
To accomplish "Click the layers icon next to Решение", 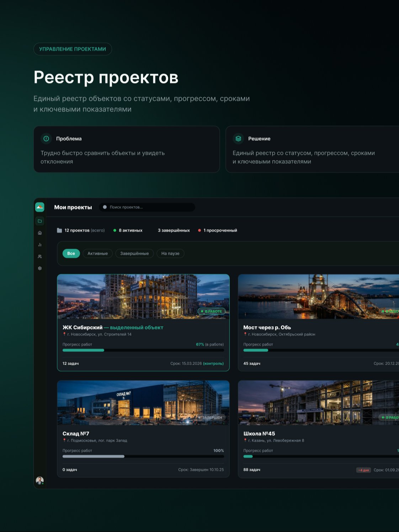I will pyautogui.click(x=238, y=139).
